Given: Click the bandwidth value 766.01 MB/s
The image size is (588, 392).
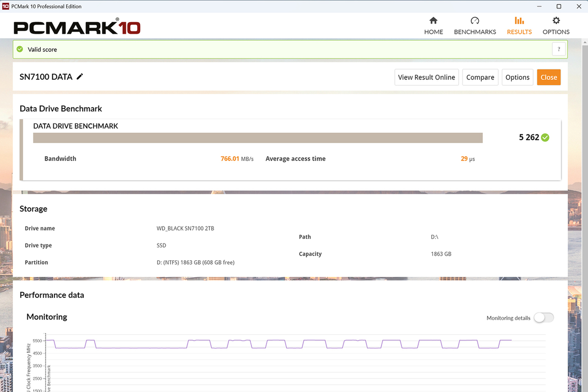Looking at the screenshot, I should [x=237, y=159].
